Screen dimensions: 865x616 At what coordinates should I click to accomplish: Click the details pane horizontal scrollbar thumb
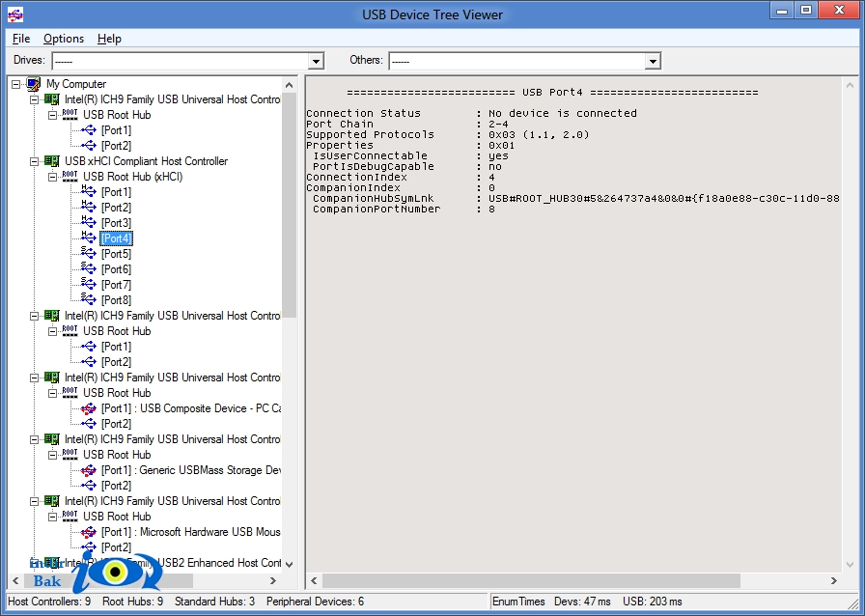pyautogui.click(x=531, y=580)
